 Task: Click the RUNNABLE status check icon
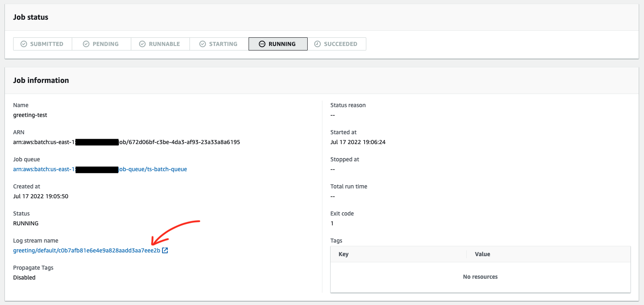coord(142,44)
